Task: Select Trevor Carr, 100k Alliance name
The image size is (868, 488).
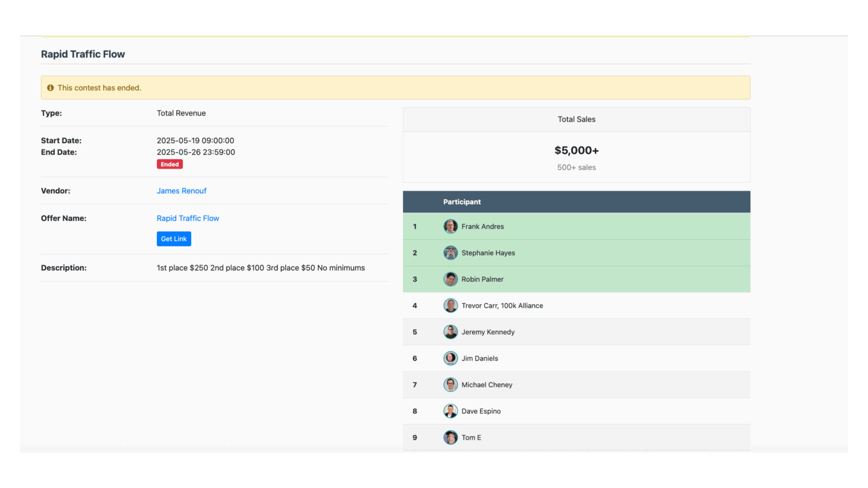Action: coord(502,305)
